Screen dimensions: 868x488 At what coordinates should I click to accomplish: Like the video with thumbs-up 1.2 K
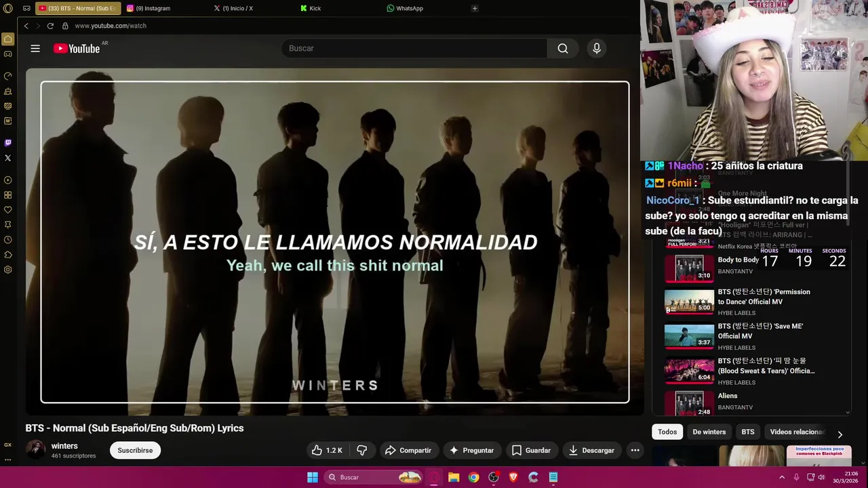point(328,450)
